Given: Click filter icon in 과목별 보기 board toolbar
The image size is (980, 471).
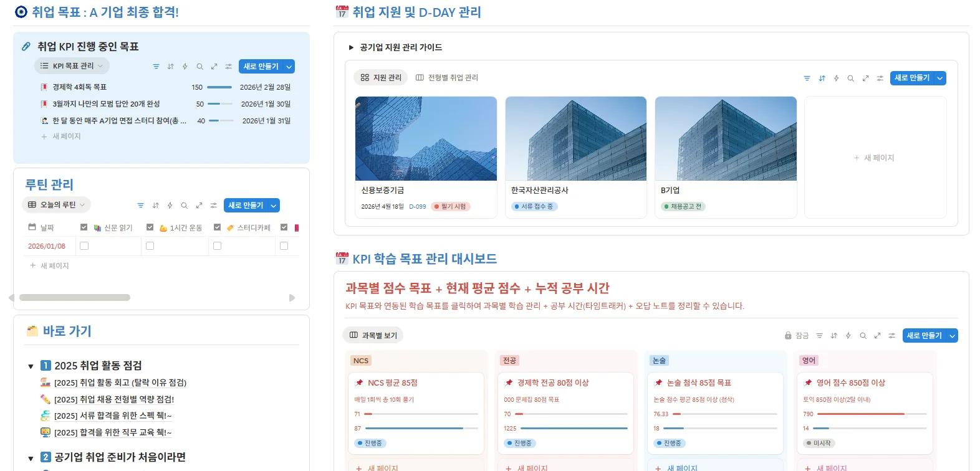Looking at the screenshot, I should coord(819,336).
